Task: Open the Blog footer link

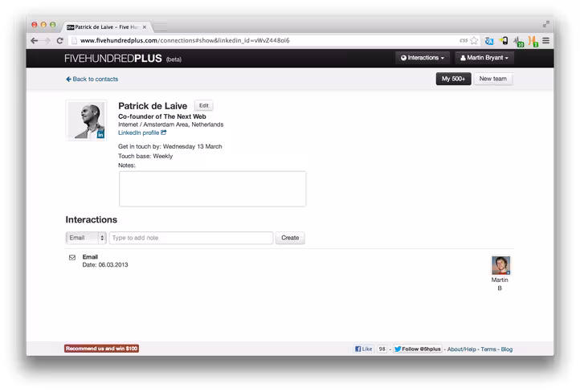Action: (507, 349)
